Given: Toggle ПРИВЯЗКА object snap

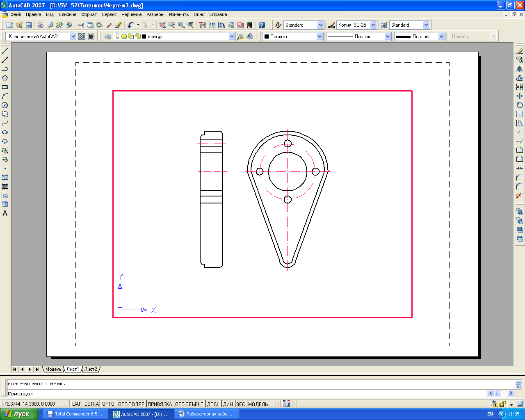Looking at the screenshot, I should tap(160, 404).
